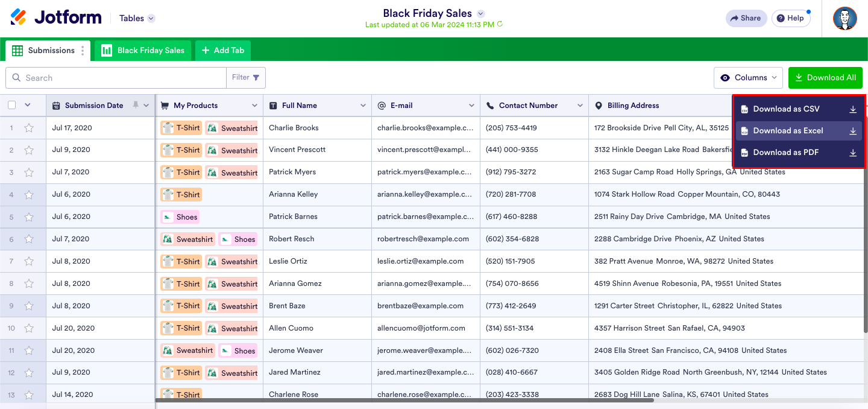This screenshot has width=868, height=409.
Task: Star the row 8 Arianna Gomez entry
Action: [29, 284]
